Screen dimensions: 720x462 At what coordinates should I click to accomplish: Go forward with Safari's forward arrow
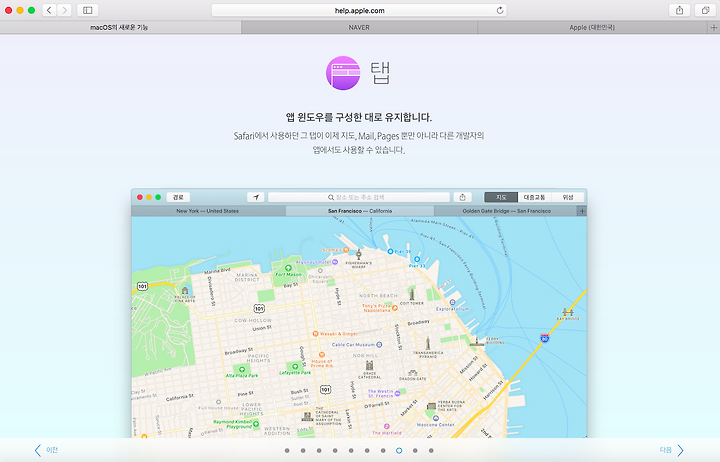pyautogui.click(x=64, y=10)
